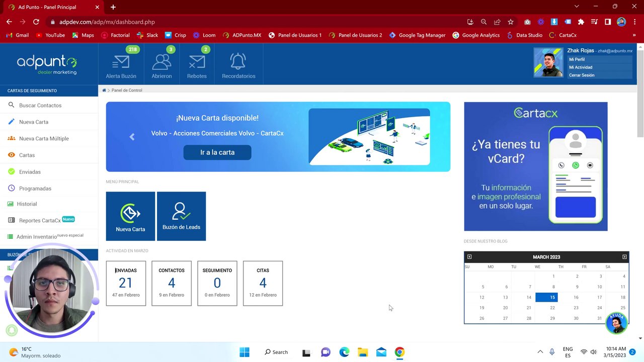Show hidden system tray icons

coord(540,352)
